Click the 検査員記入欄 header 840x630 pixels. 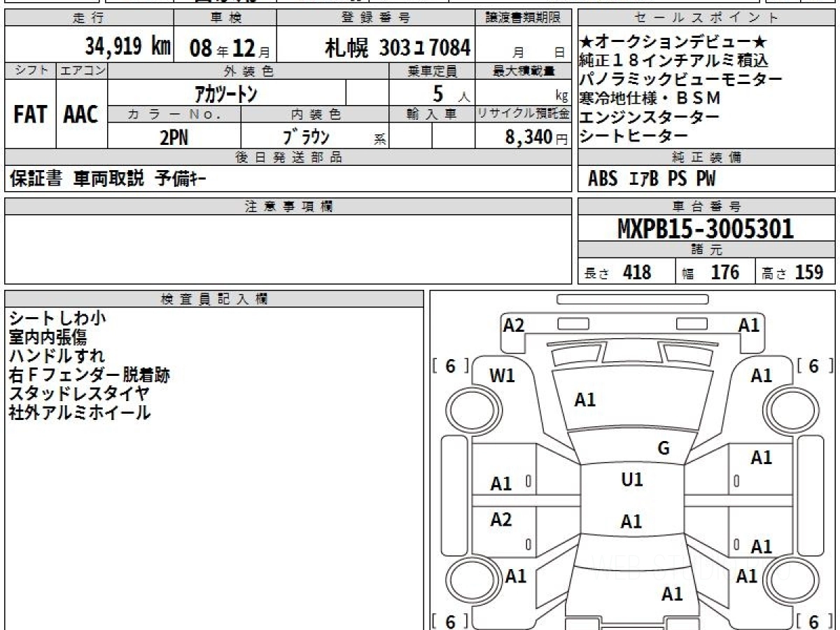[x=214, y=298]
